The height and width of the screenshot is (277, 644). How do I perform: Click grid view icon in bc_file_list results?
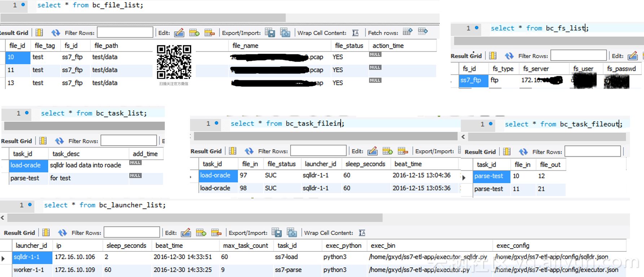39,33
